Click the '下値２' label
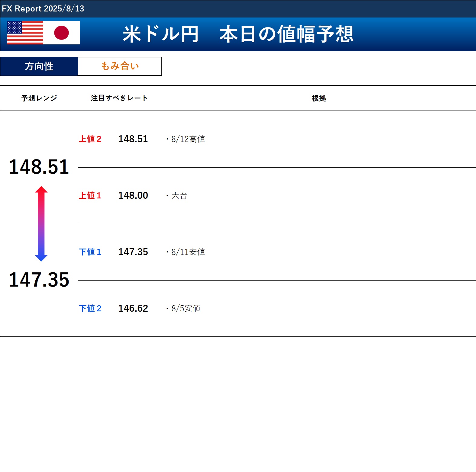This screenshot has width=476, height=472. [90, 308]
